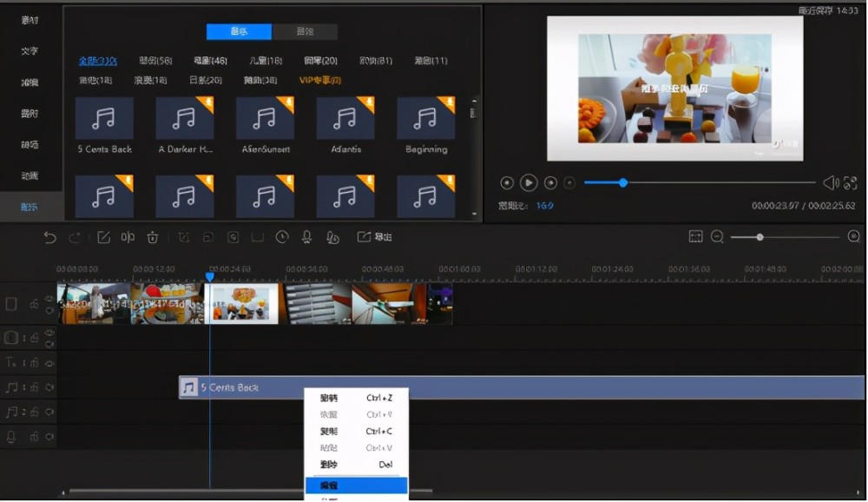Choose the Del entry in the context menu
This screenshot has width=868, height=502.
click(357, 465)
